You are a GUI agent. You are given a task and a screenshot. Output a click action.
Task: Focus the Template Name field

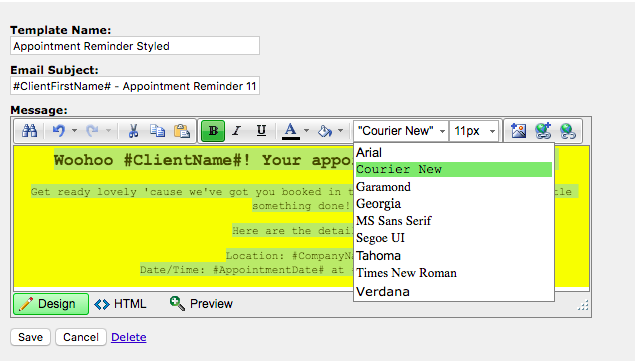[135, 46]
